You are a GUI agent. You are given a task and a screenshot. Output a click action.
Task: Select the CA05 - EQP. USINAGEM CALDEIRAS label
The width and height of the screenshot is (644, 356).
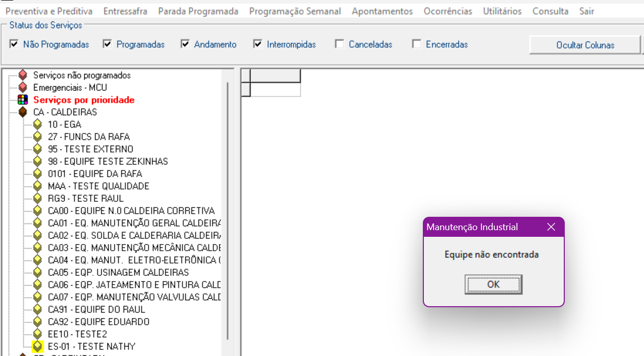point(118,272)
